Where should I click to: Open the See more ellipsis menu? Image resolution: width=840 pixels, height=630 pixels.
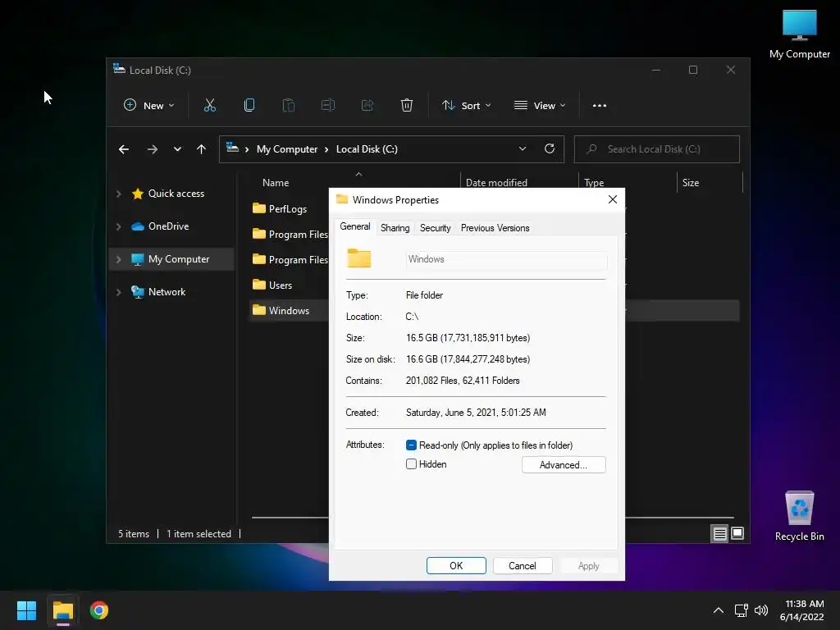600,106
